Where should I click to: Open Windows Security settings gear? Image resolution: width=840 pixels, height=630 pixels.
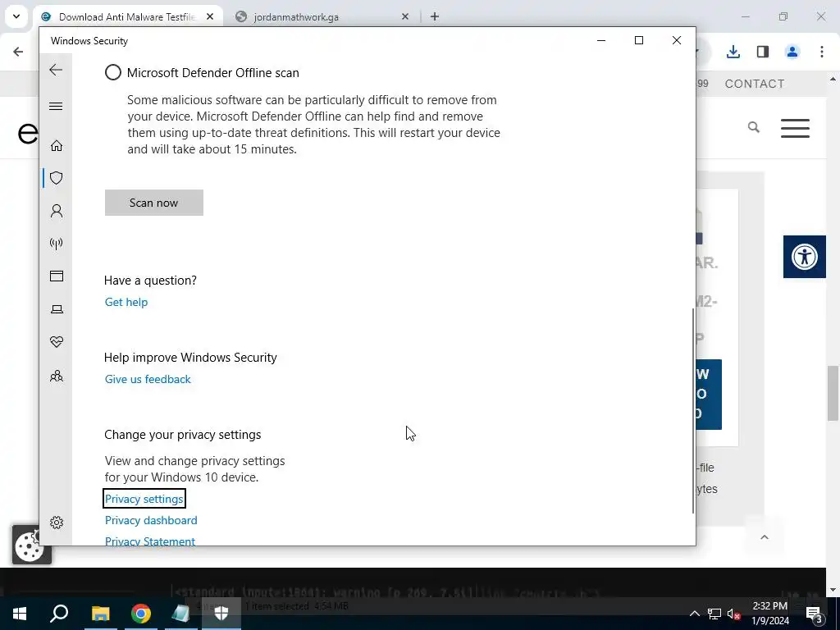coord(57,523)
